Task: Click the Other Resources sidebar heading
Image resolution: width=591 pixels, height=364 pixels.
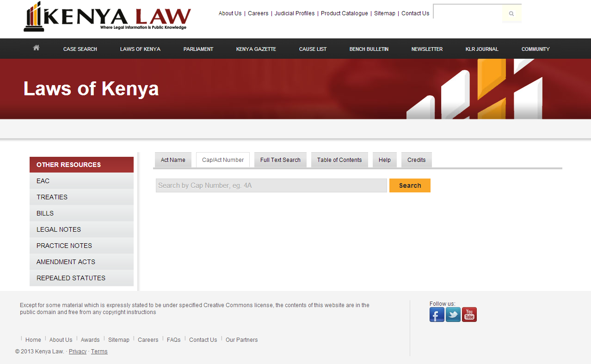Action: tap(81, 165)
